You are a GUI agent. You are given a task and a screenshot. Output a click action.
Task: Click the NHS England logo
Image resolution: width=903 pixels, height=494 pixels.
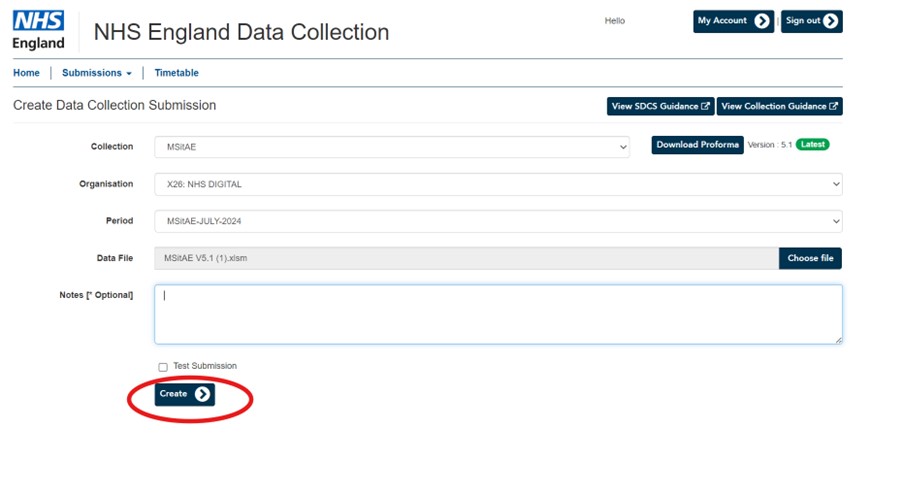[x=39, y=30]
